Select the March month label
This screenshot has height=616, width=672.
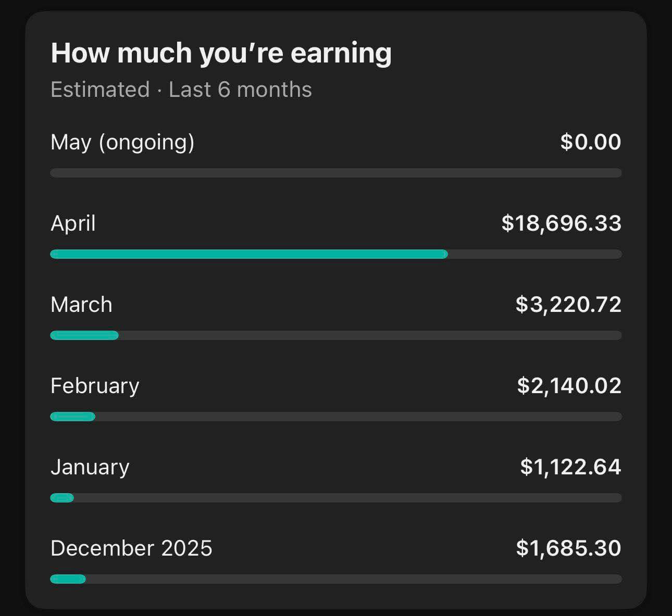(x=81, y=305)
